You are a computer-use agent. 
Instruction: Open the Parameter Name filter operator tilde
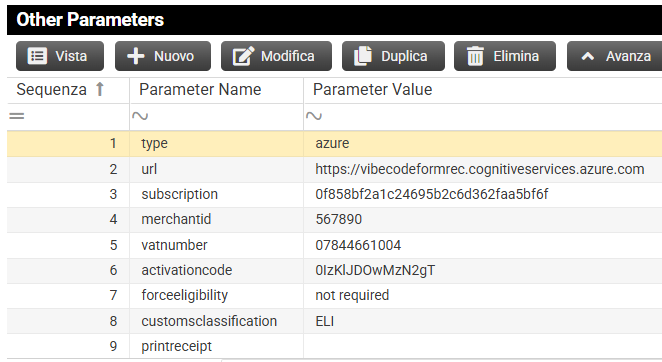coord(140,116)
